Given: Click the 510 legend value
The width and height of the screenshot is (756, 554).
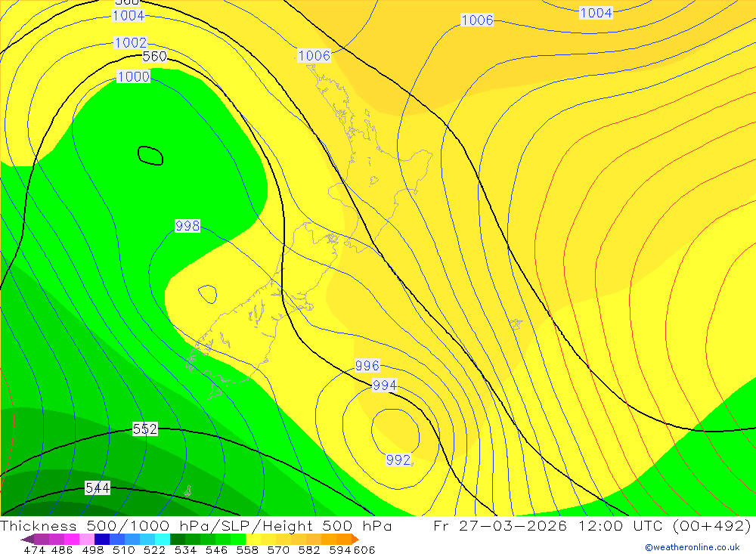Looking at the screenshot, I should [124, 549].
